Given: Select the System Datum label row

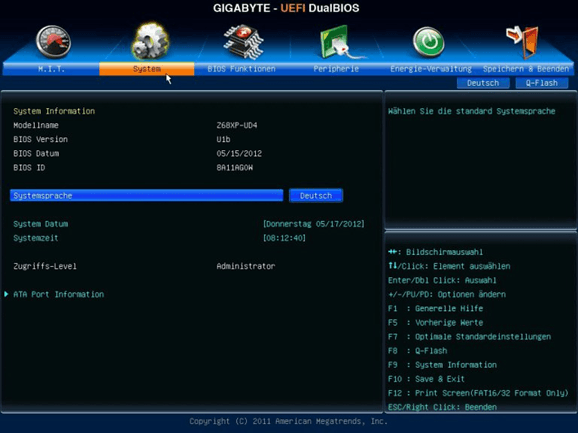Looking at the screenshot, I should [41, 224].
